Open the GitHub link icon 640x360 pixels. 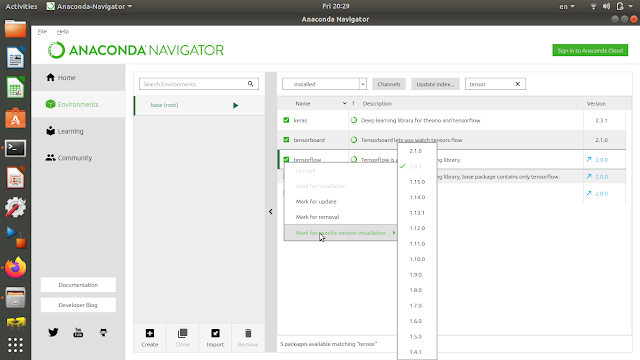(x=103, y=332)
